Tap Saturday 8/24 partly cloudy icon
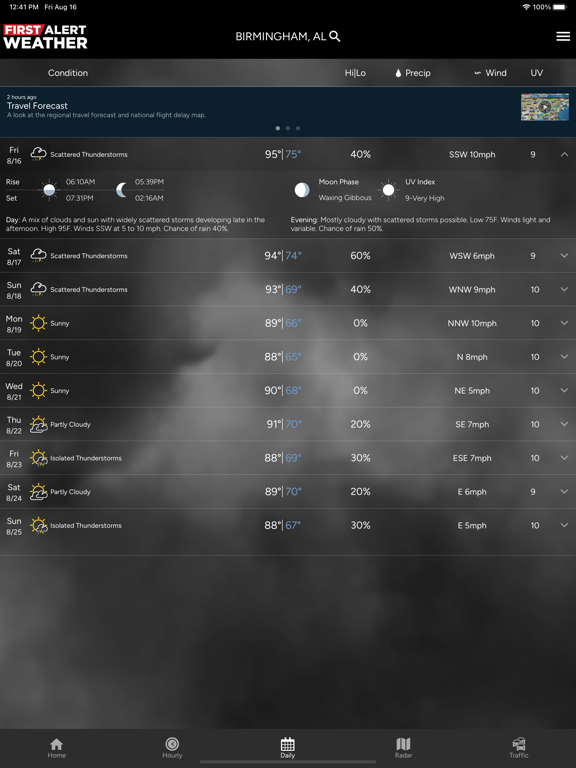 pos(39,492)
